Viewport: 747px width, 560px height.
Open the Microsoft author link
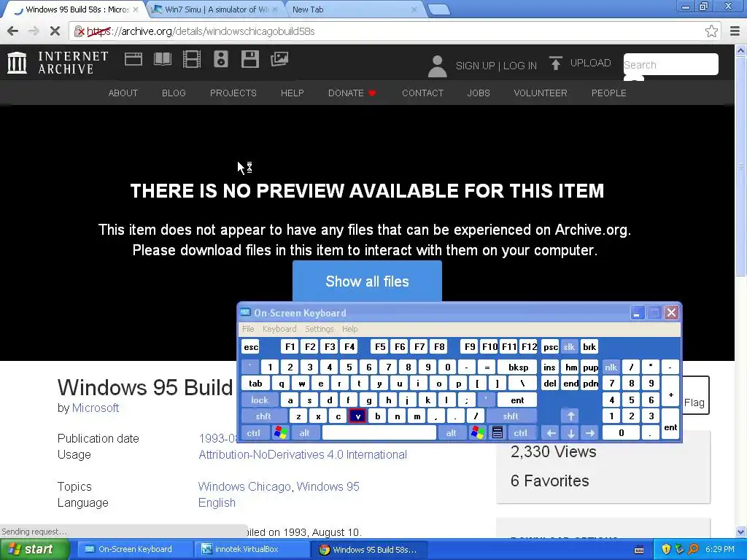tap(96, 408)
